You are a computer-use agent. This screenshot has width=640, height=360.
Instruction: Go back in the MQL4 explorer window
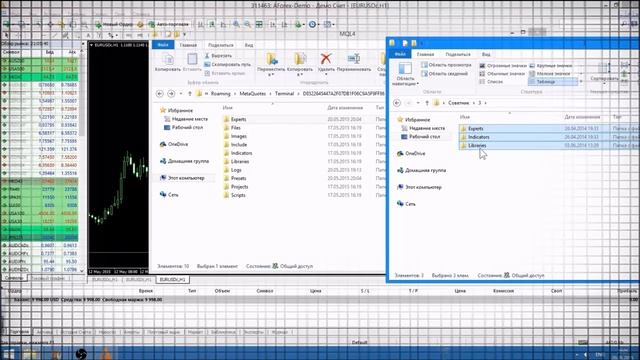click(160, 94)
